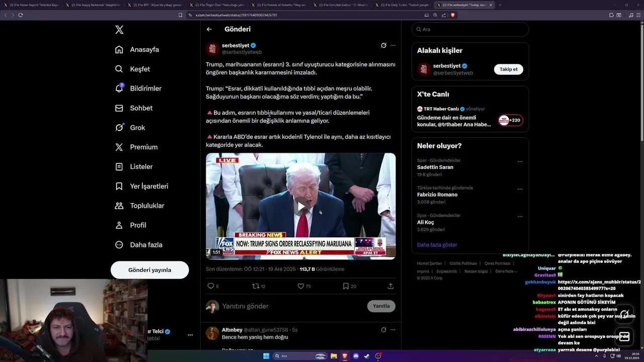Screen dimensions: 644x362
Task: Open Premium in the sidebar
Action: pos(136,147)
